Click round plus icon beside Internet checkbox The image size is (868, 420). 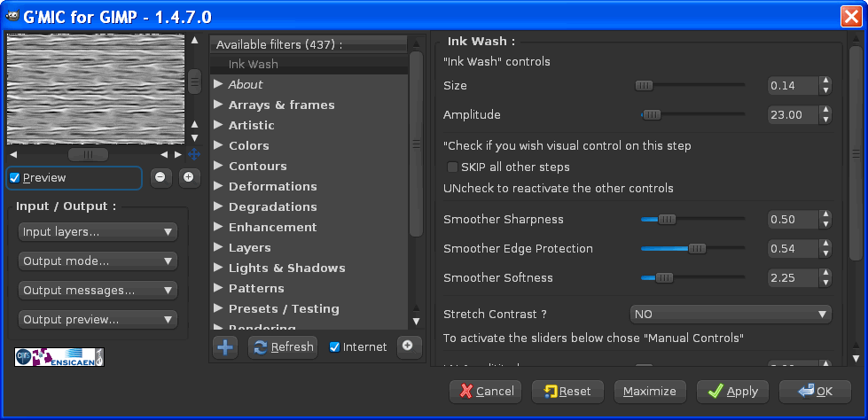coord(409,347)
